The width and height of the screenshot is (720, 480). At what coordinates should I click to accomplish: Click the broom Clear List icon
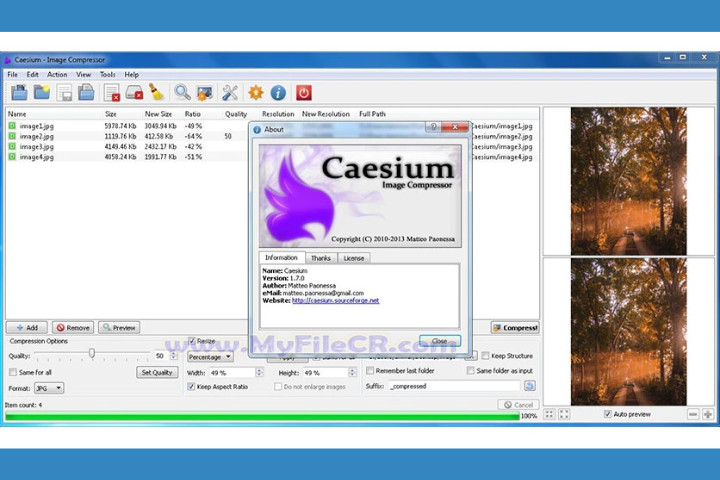157,93
